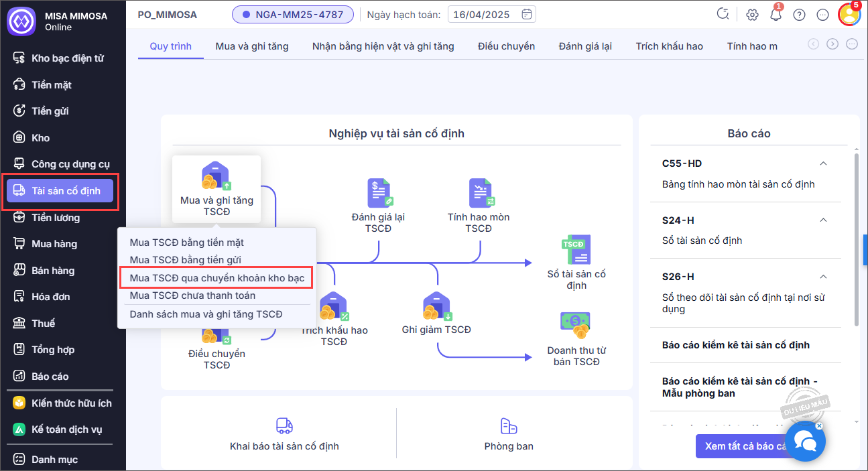868x471 pixels.
Task: Open Công cụ dụng cụ module icon
Action: [x=19, y=164]
